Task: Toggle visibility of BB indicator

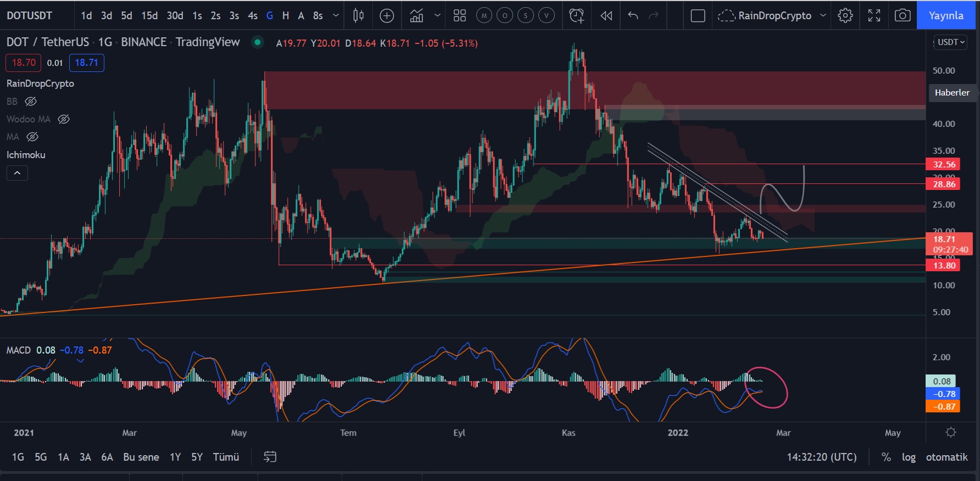Action: (31, 102)
